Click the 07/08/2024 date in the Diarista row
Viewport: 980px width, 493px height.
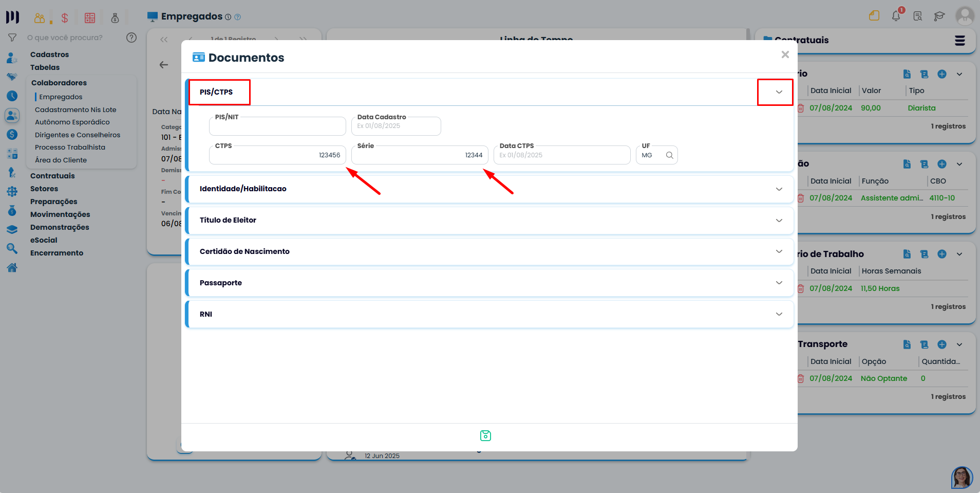point(831,108)
